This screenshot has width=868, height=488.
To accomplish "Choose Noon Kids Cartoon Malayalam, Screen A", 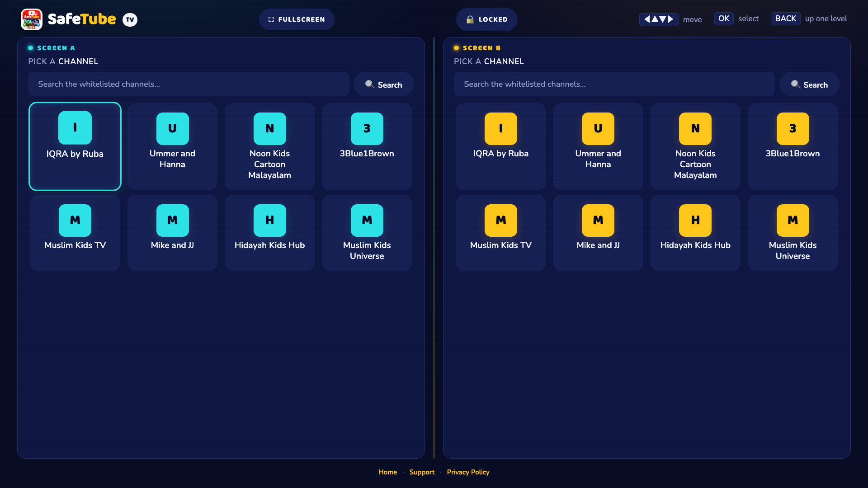I will (270, 146).
